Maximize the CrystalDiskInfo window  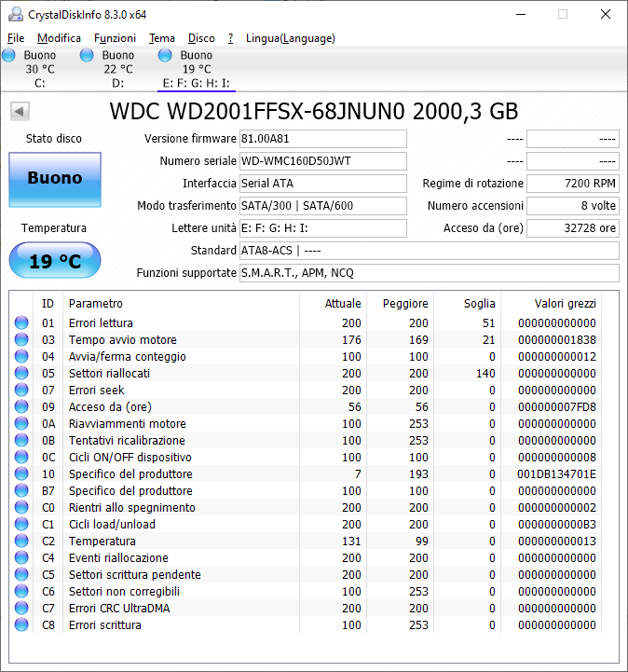pos(563,14)
